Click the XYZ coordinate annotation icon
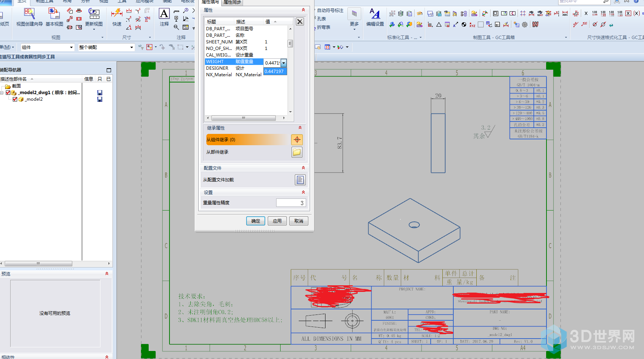The image size is (644, 359). (x=472, y=24)
